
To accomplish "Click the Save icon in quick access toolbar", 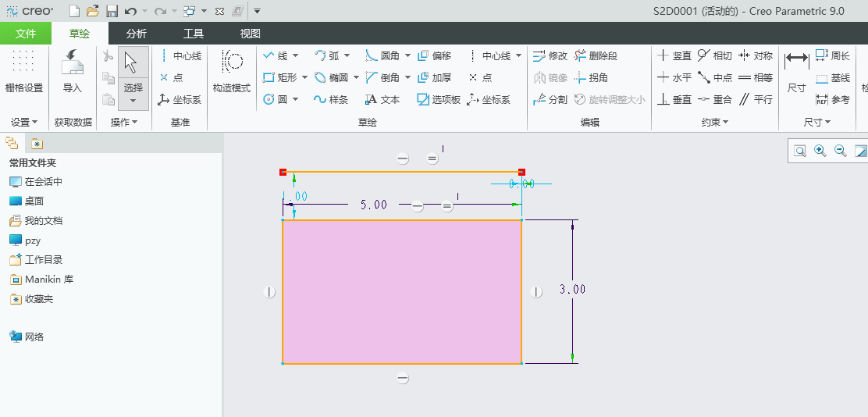I will [x=112, y=11].
